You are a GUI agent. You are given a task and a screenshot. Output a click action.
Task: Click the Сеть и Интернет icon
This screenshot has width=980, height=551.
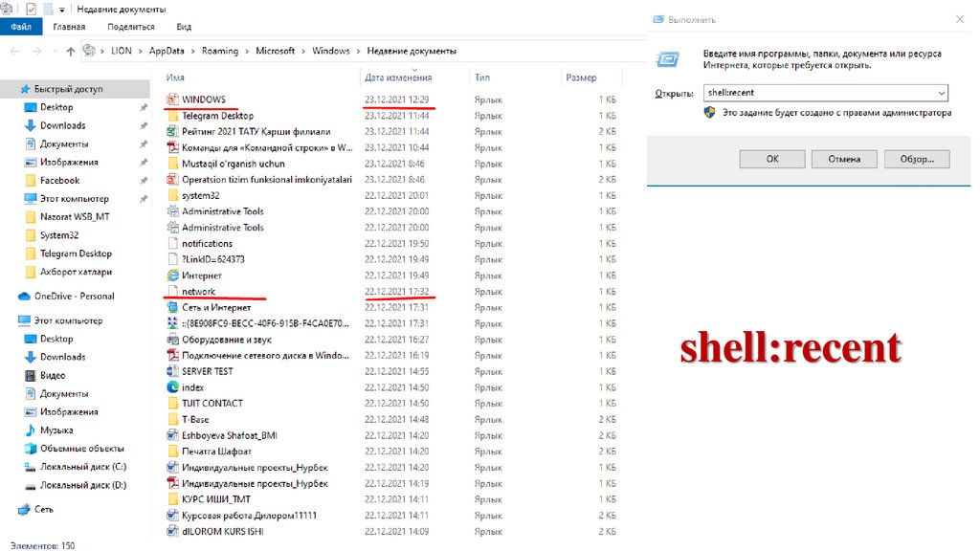point(172,307)
